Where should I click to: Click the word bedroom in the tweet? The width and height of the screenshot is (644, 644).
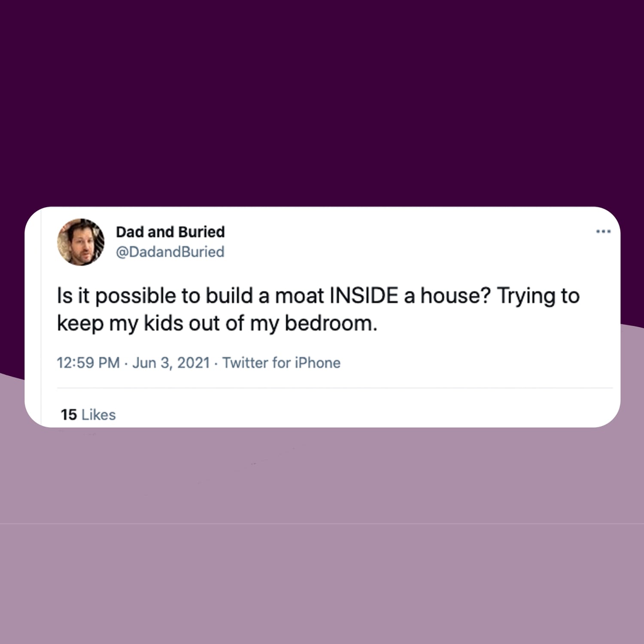tap(328, 323)
